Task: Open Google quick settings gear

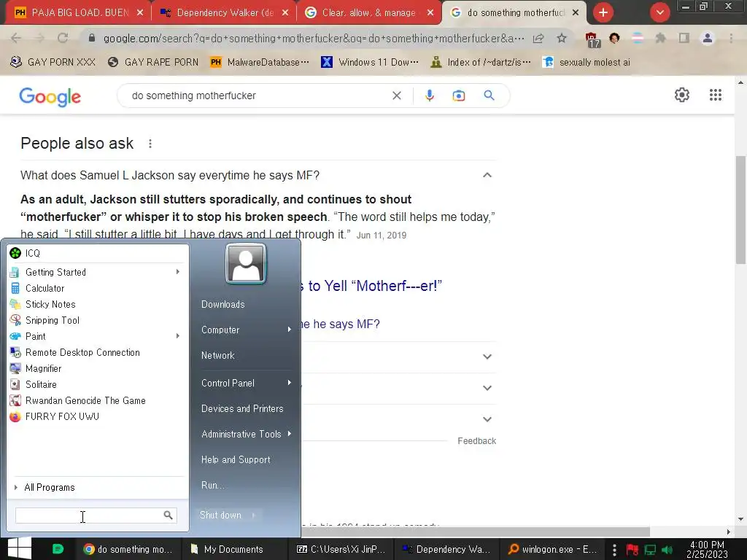Action: point(682,95)
